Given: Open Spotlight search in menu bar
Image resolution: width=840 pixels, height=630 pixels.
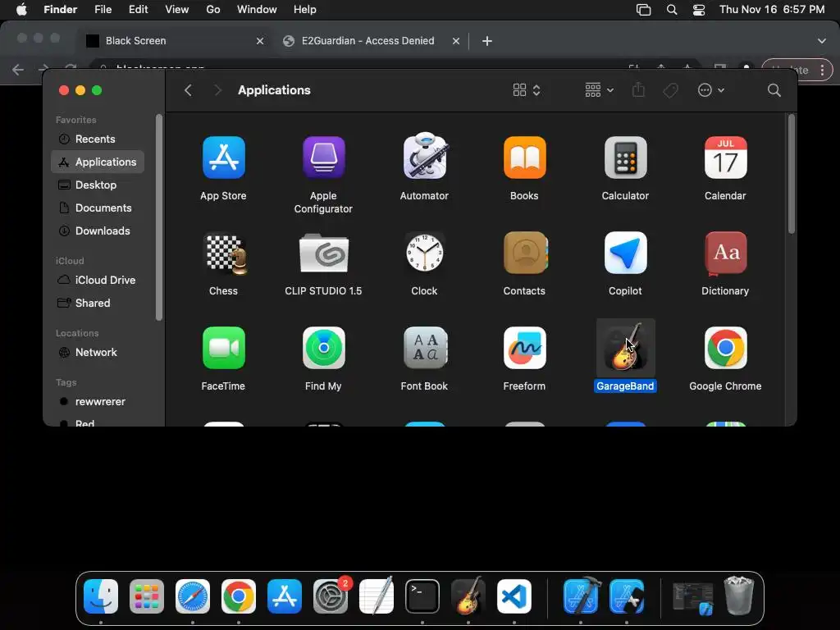Looking at the screenshot, I should pos(672,10).
